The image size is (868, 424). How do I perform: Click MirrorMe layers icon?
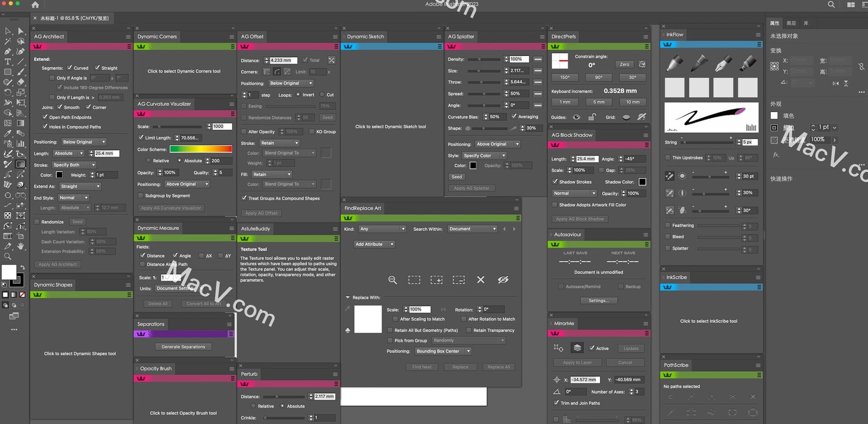(577, 348)
